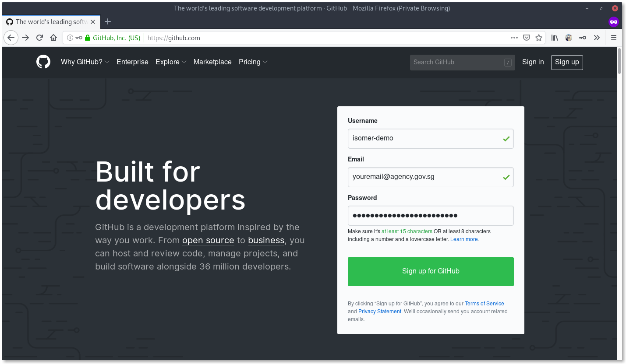Expand the Pricing menu
Screen dimensions: 626x364
(x=253, y=62)
